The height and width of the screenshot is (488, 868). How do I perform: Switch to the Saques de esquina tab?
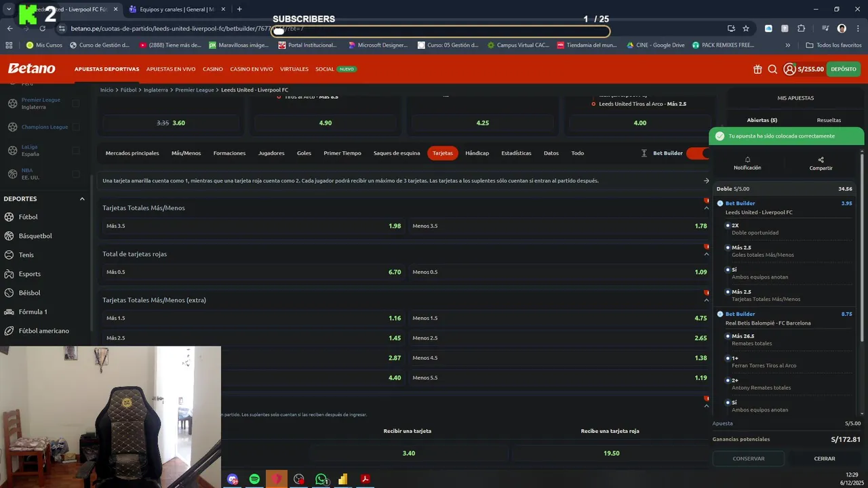(397, 153)
